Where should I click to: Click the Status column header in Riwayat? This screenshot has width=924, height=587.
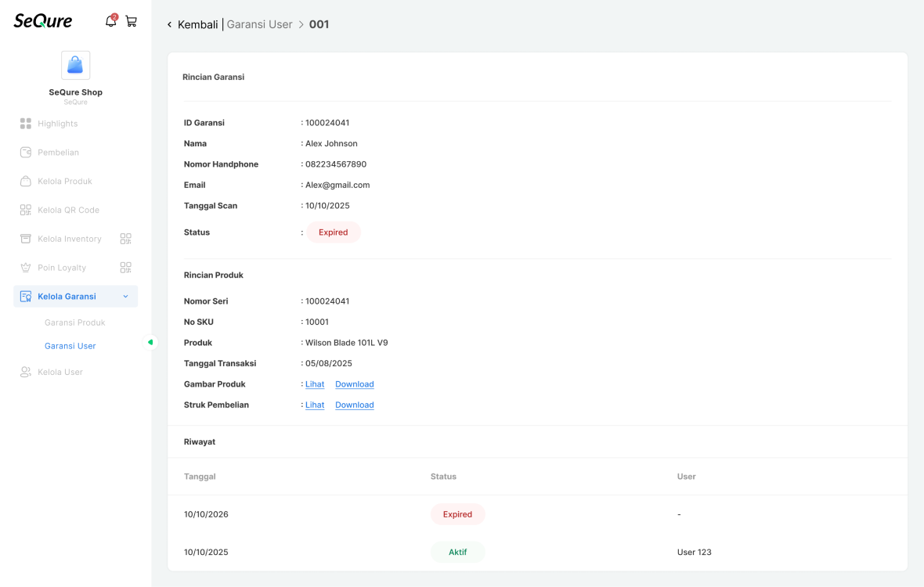click(x=444, y=477)
